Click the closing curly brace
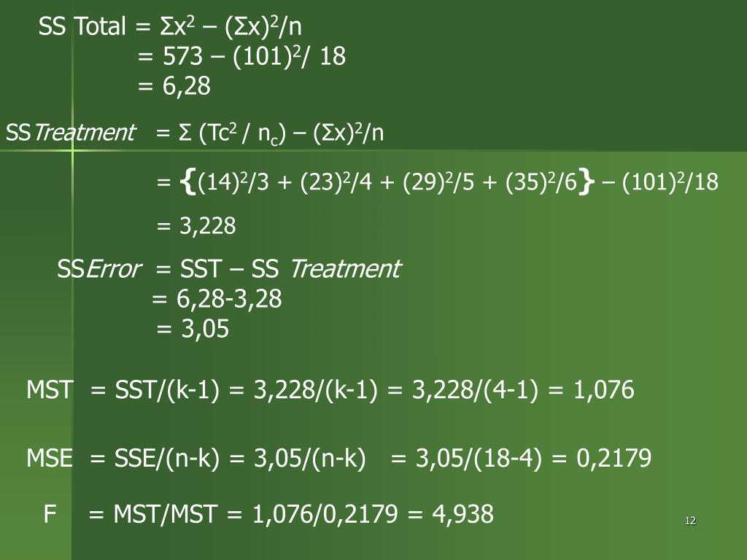 click(587, 183)
